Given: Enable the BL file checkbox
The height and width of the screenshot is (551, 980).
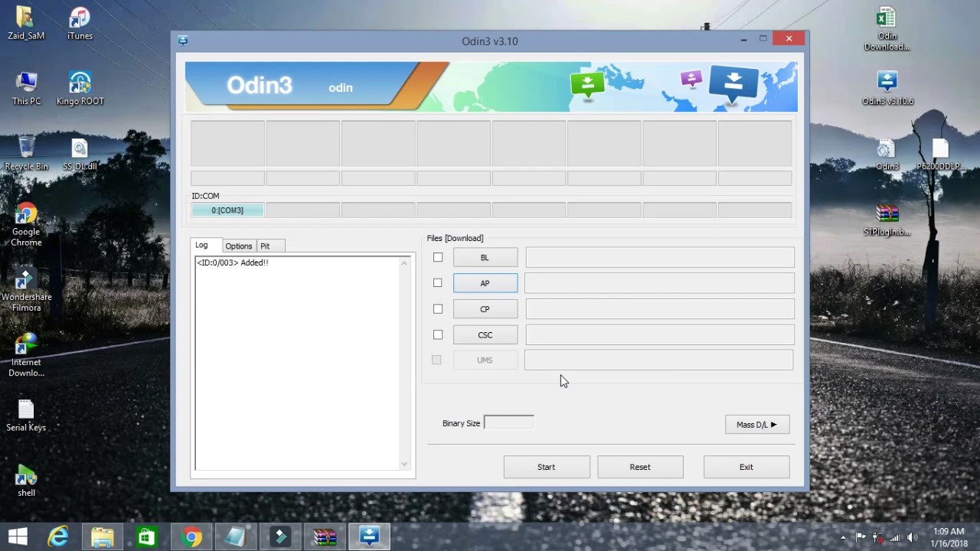Looking at the screenshot, I should [438, 257].
